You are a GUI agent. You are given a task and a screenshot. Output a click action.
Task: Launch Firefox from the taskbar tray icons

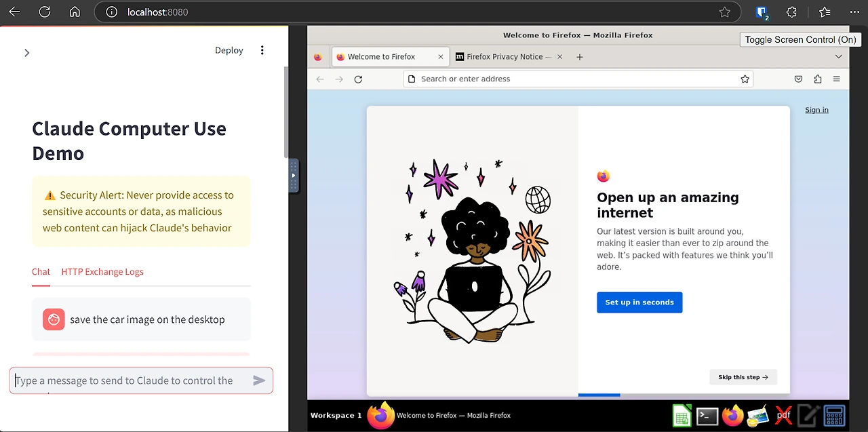coord(733,415)
